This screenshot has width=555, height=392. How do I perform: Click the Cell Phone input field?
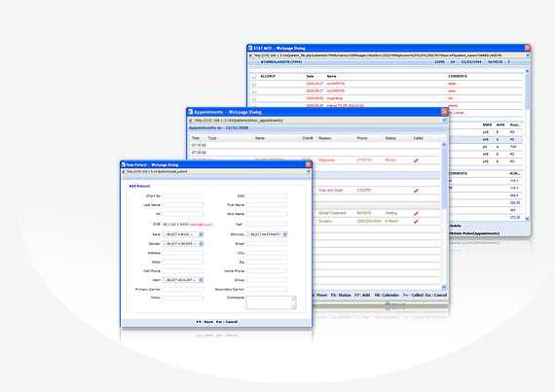coord(183,271)
